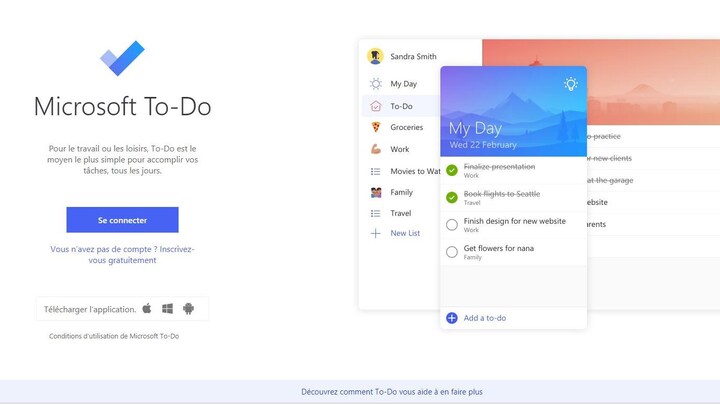Open the Family list
The width and height of the screenshot is (720, 405).
(401, 192)
